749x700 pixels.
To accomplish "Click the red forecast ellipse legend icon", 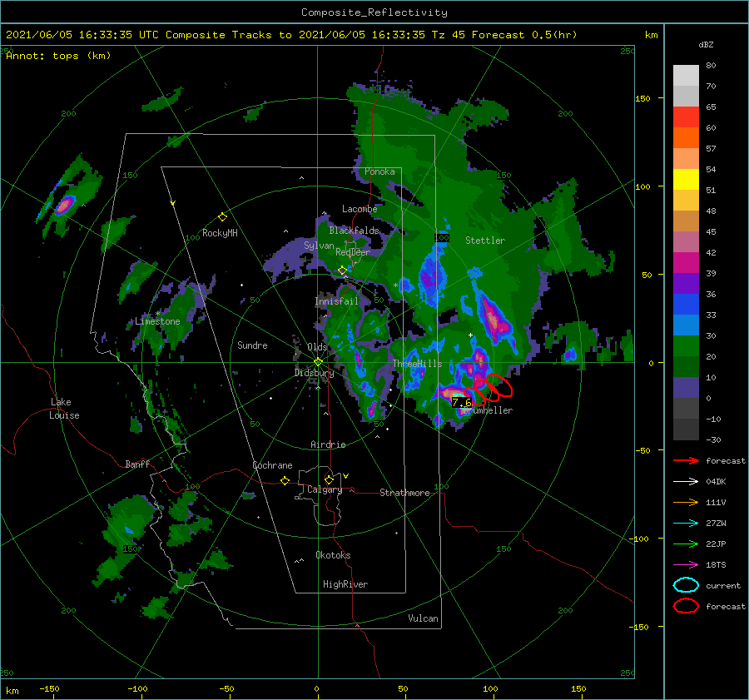I will [x=686, y=606].
